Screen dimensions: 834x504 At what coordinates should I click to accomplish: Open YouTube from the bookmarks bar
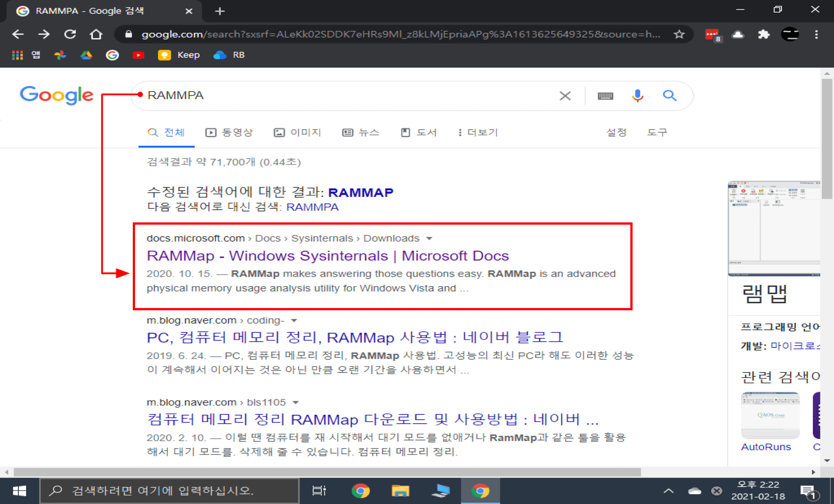click(x=138, y=55)
